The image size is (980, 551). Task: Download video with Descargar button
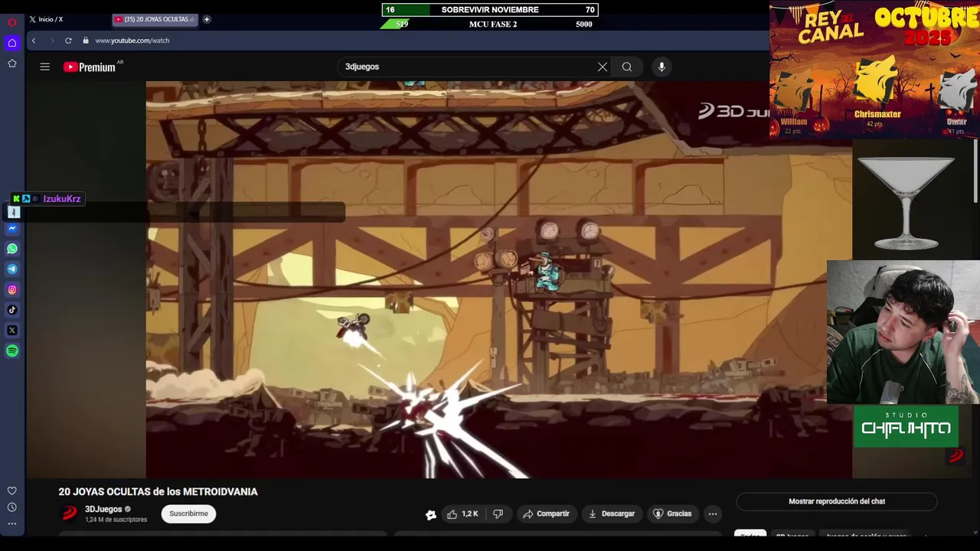pyautogui.click(x=611, y=514)
